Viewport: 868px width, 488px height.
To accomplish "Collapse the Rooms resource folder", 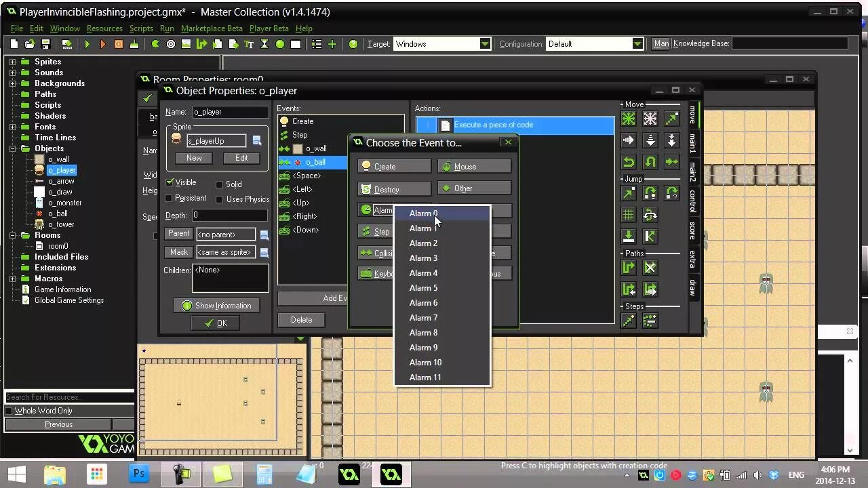I will tap(12, 235).
